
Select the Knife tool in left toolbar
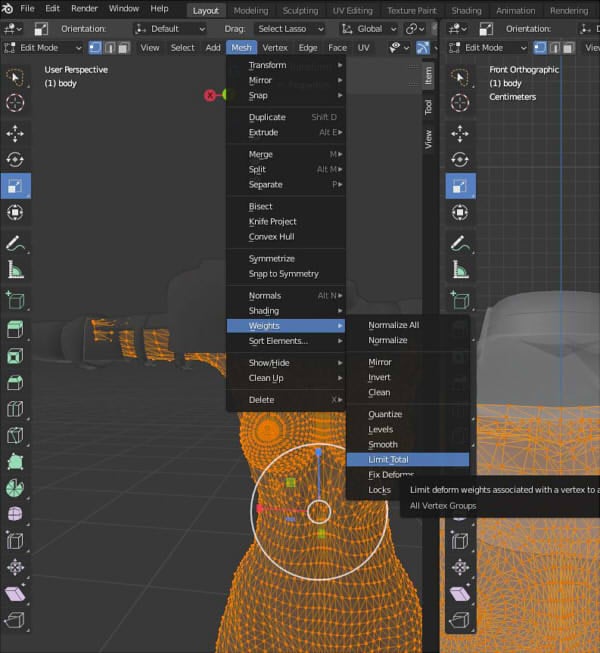pyautogui.click(x=15, y=436)
